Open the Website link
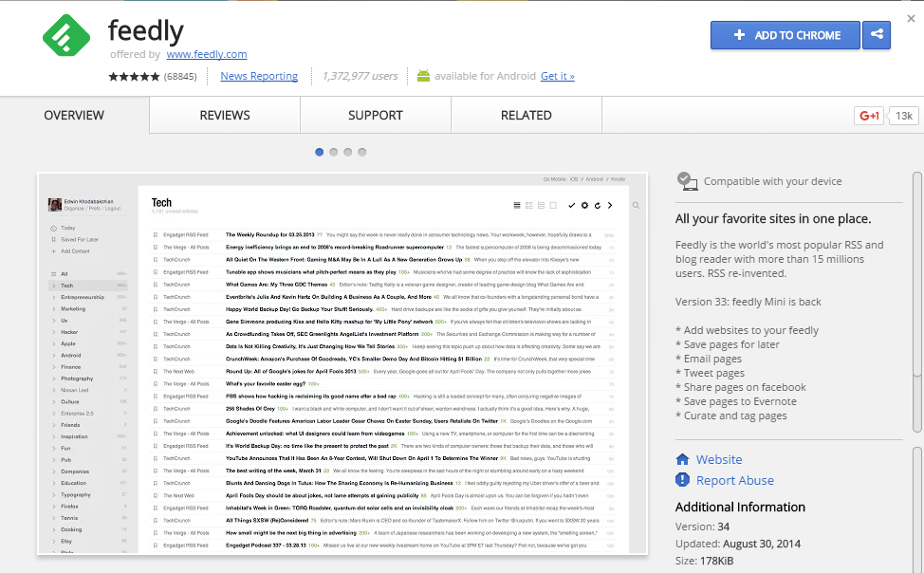 coord(719,459)
